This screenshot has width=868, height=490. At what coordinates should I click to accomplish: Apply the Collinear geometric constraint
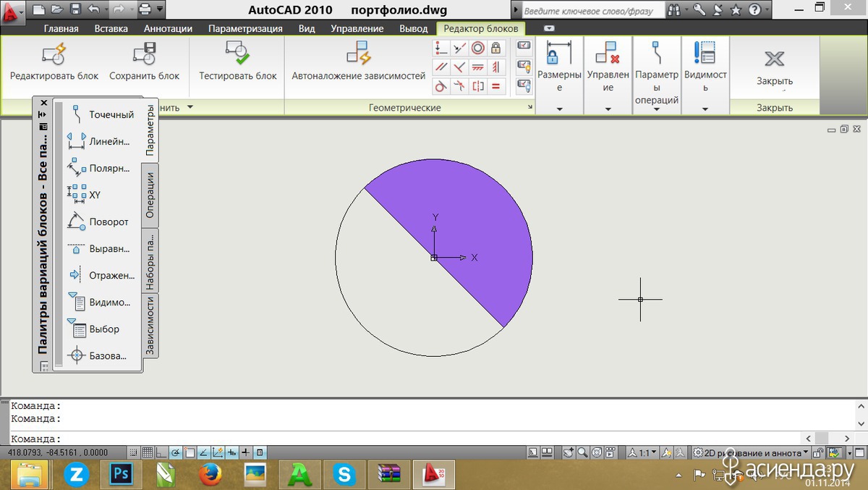[459, 48]
